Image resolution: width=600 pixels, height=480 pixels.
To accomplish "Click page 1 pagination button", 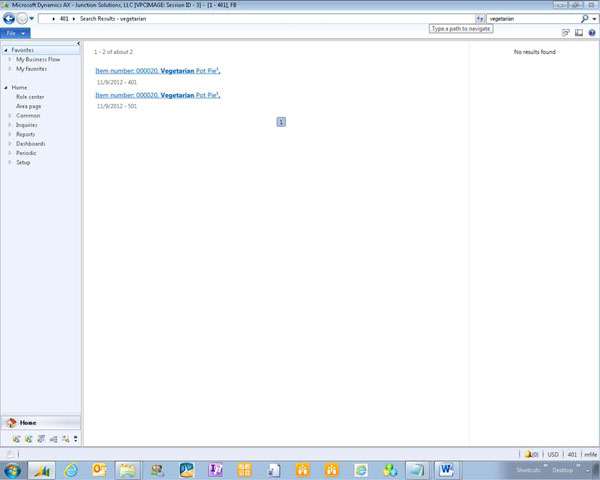I will pos(281,122).
